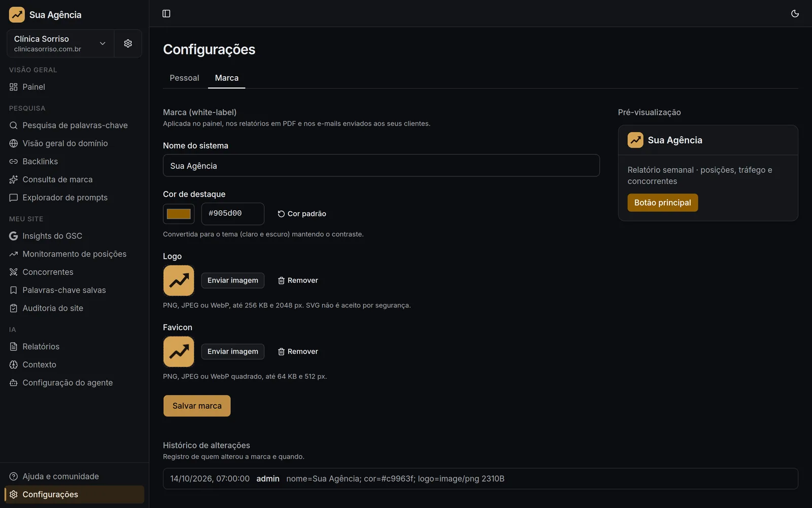Click Enviar imagem for the Favicon

(x=232, y=352)
